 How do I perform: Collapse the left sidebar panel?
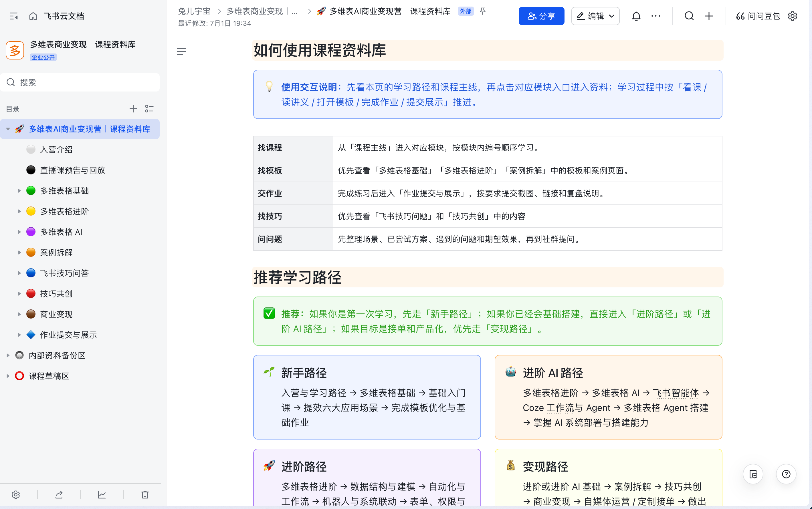14,16
